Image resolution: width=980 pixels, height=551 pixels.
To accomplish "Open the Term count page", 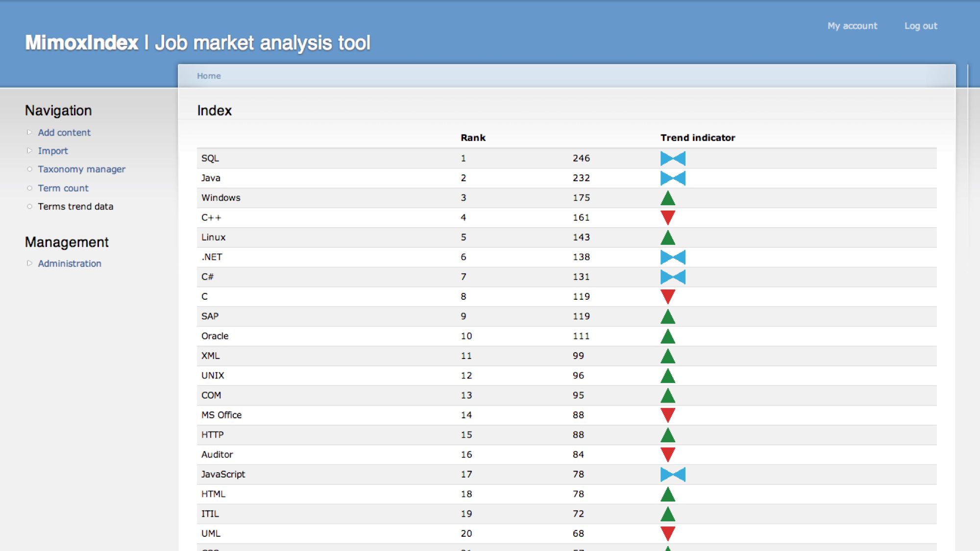I will tap(63, 188).
